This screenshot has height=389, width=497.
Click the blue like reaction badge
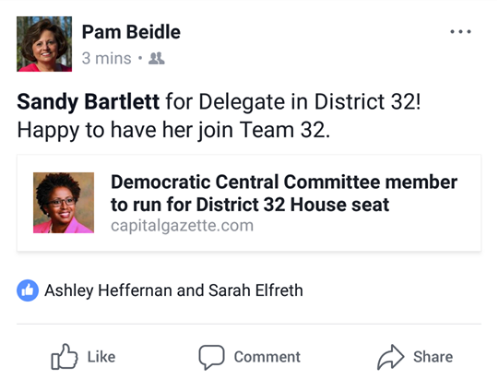pos(28,290)
